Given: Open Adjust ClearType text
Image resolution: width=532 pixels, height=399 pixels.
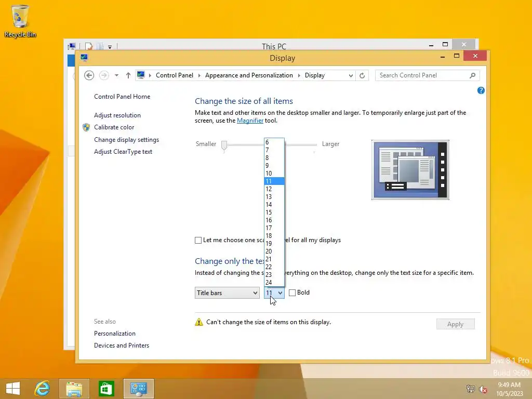Looking at the screenshot, I should (x=123, y=152).
